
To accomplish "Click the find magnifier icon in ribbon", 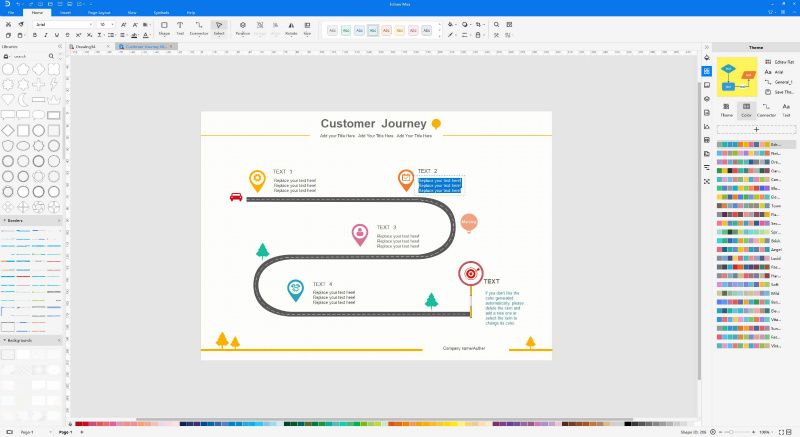I will tap(496, 24).
